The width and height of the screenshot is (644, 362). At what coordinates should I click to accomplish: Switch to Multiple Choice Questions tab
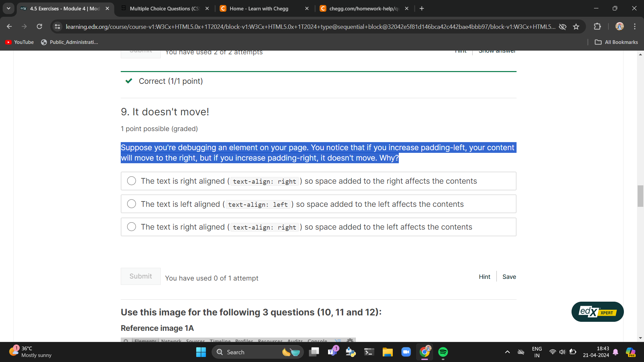(164, 8)
